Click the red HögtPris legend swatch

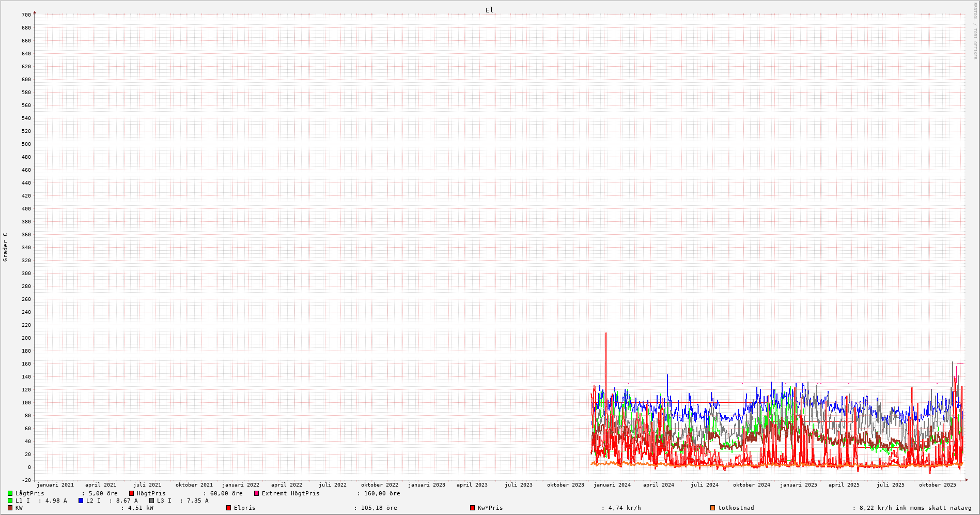[x=131, y=493]
